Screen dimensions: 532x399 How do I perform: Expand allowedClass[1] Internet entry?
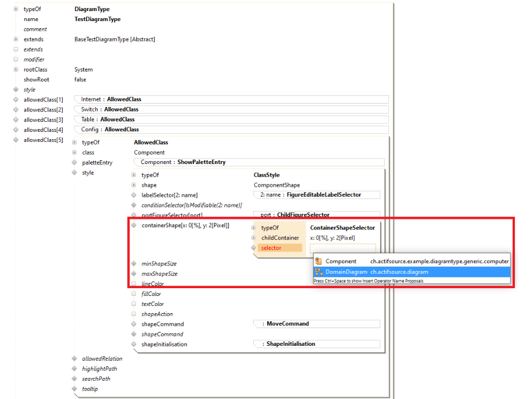coord(16,100)
